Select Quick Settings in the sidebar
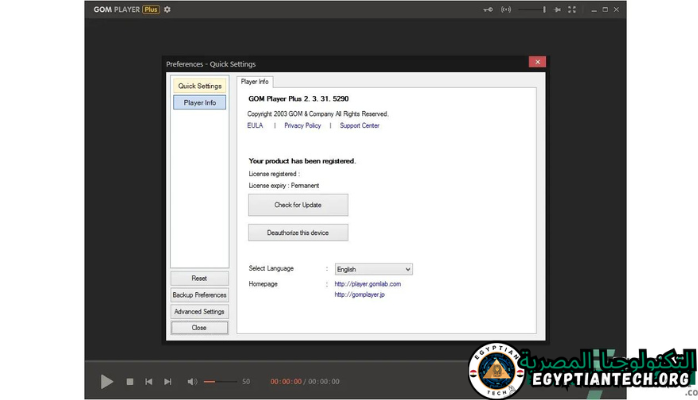The width and height of the screenshot is (698, 400). 200,86
